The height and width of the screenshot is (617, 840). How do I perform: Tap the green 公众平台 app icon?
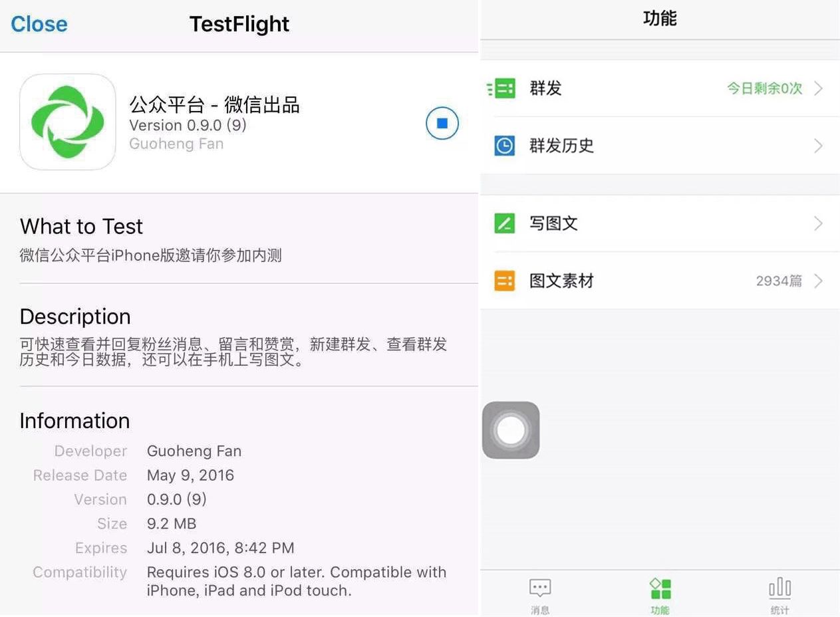click(68, 122)
